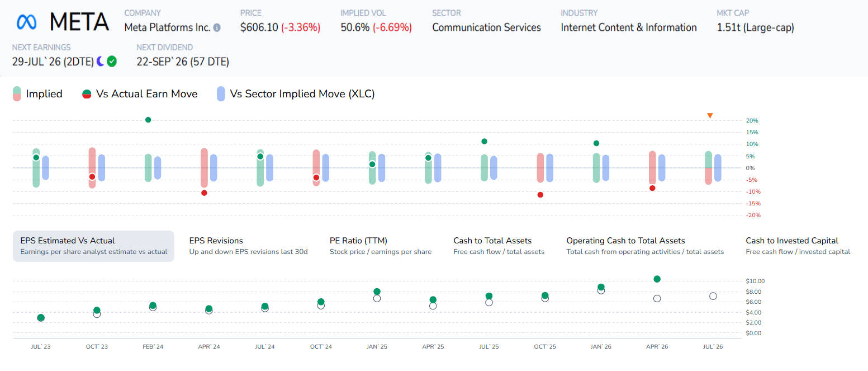This screenshot has height=371, width=868.
Task: Click the OCT`23 x-axis label
Action: click(x=97, y=347)
